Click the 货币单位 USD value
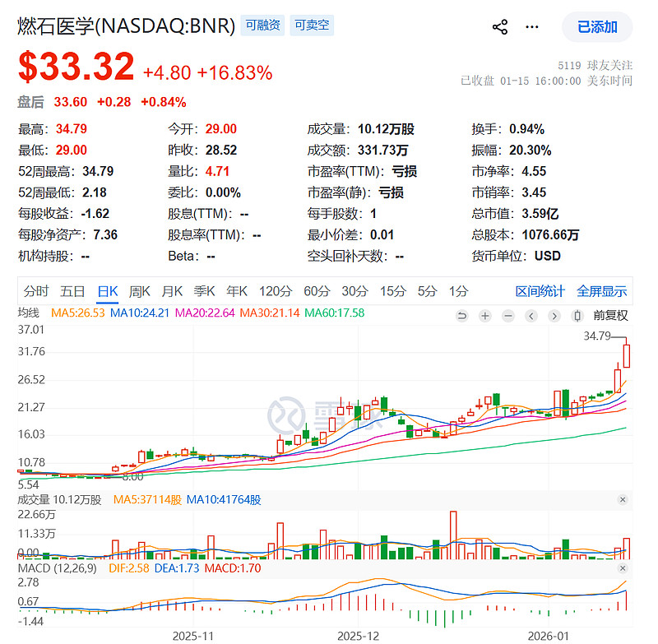The height and width of the screenshot is (644, 658). pos(547,256)
